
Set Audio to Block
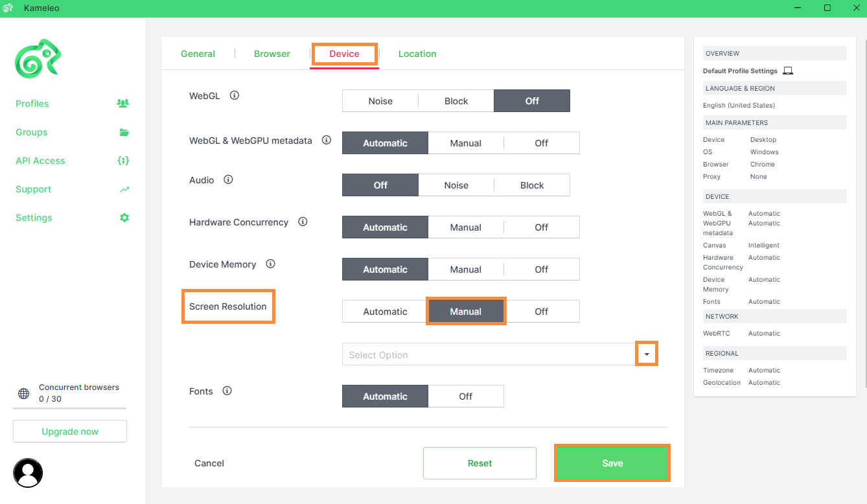click(x=532, y=185)
